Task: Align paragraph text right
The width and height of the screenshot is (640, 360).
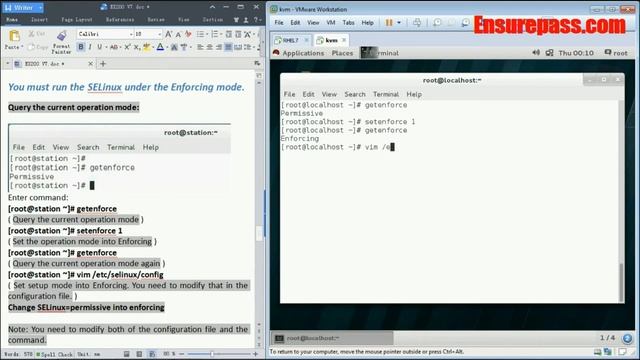Action: (x=219, y=47)
